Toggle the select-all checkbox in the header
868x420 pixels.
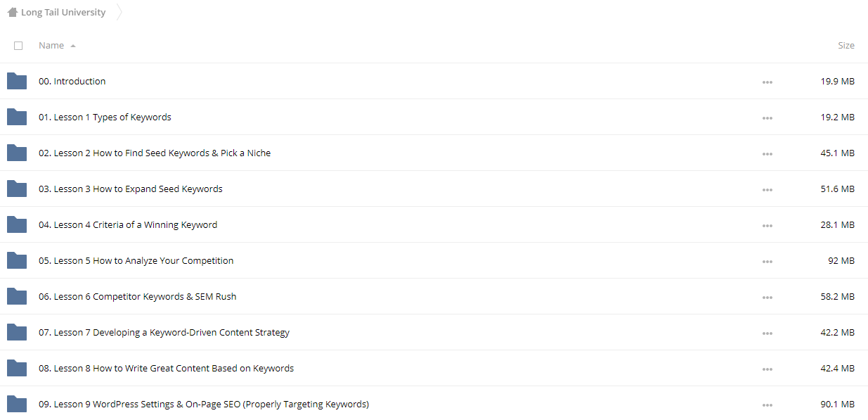pyautogui.click(x=18, y=46)
